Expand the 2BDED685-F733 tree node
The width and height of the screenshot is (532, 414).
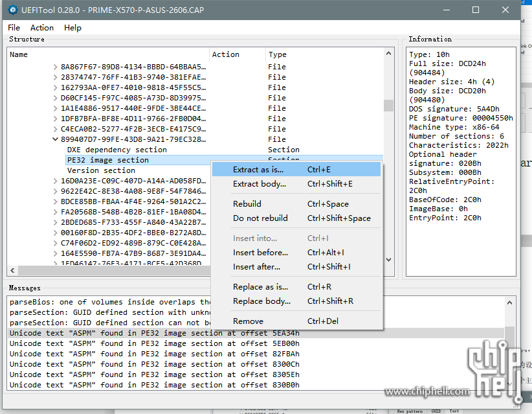[55, 222]
